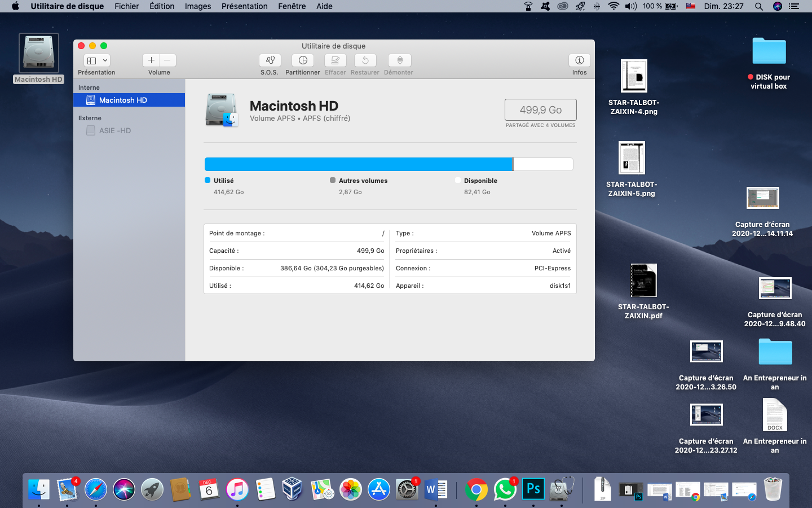Select the STAR-TALBOT-ZAIXIN.pdf desktop file

(x=643, y=281)
